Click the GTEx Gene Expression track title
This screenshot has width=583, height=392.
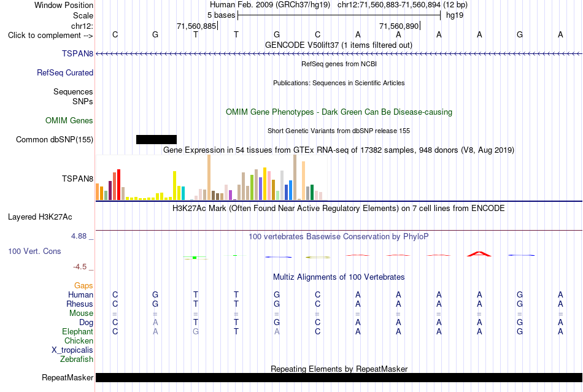(339, 150)
